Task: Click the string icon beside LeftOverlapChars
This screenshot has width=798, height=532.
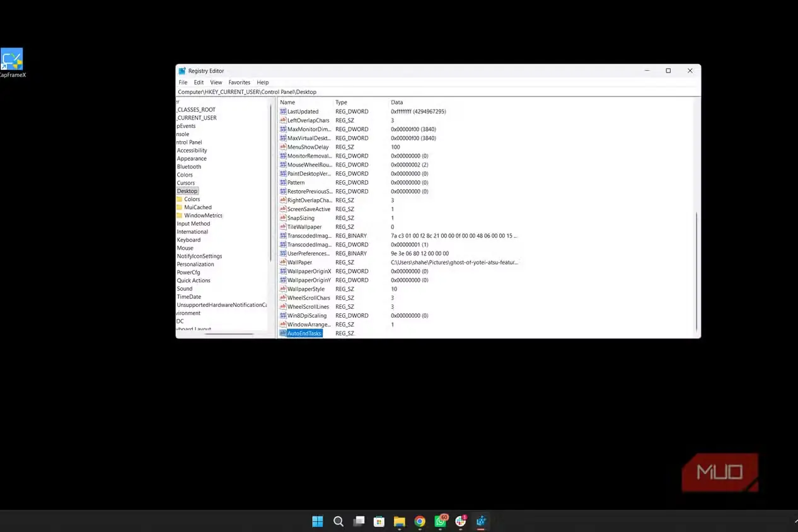Action: (283, 120)
